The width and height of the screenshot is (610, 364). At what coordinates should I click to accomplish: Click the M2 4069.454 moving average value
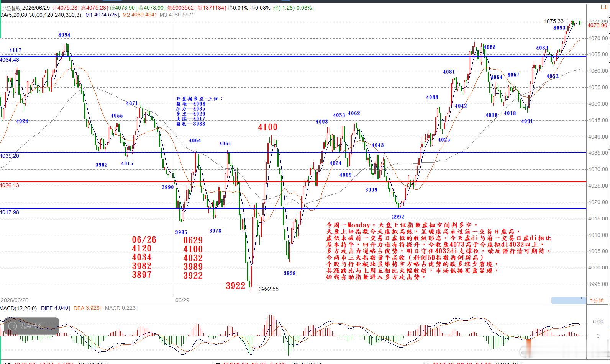[140, 15]
